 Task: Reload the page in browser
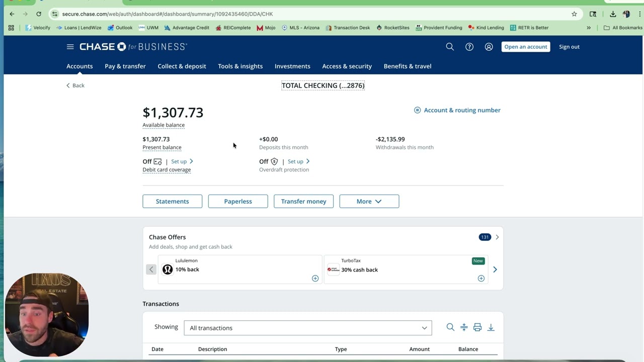(39, 14)
